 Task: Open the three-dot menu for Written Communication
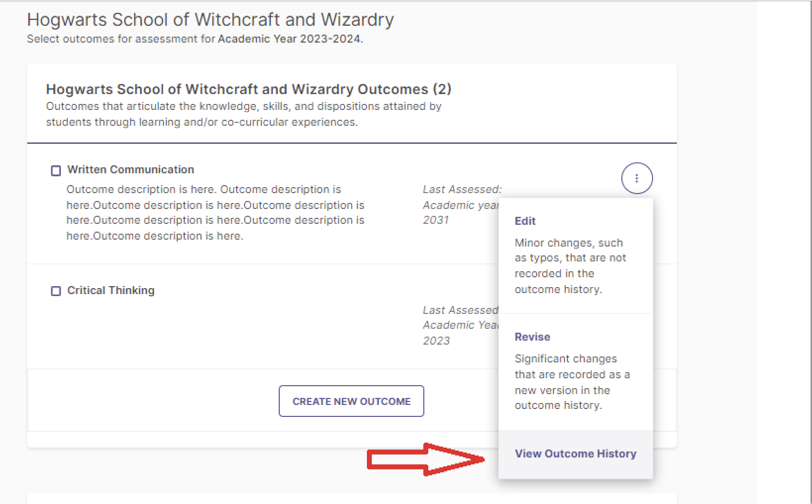(x=637, y=178)
